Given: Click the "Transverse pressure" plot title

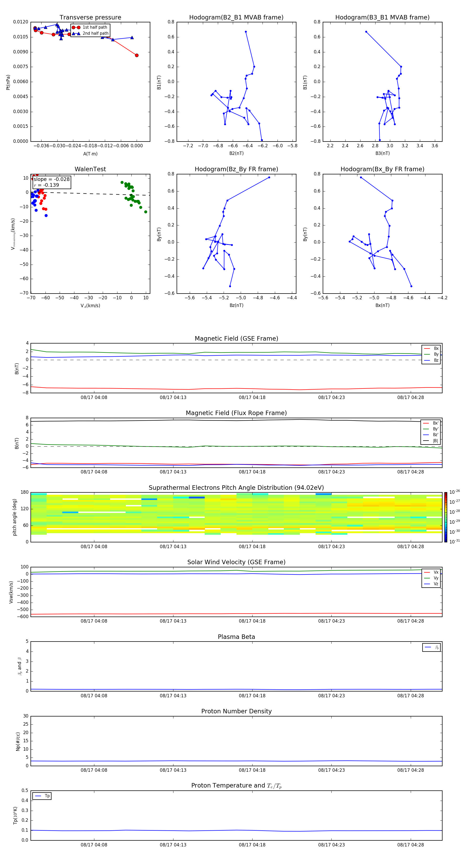Looking at the screenshot, I should click(x=90, y=18).
